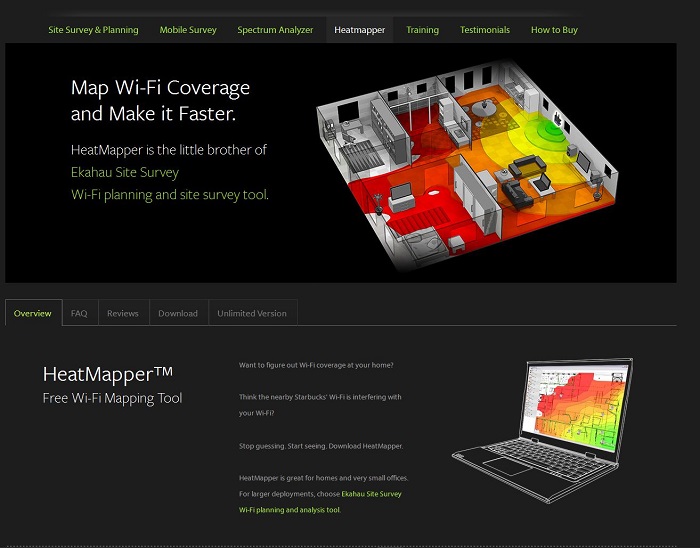The image size is (700, 548).
Task: Select the Download tab
Action: pos(178,313)
